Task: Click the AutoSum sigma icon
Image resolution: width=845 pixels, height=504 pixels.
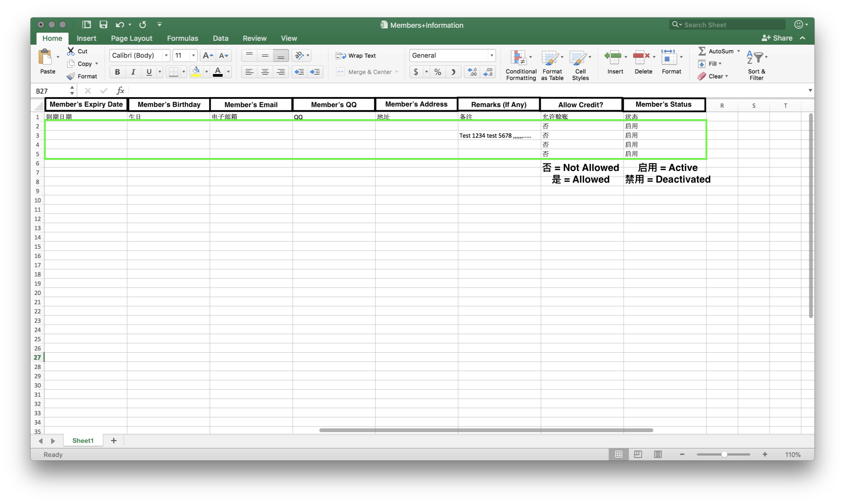Action: click(x=702, y=51)
